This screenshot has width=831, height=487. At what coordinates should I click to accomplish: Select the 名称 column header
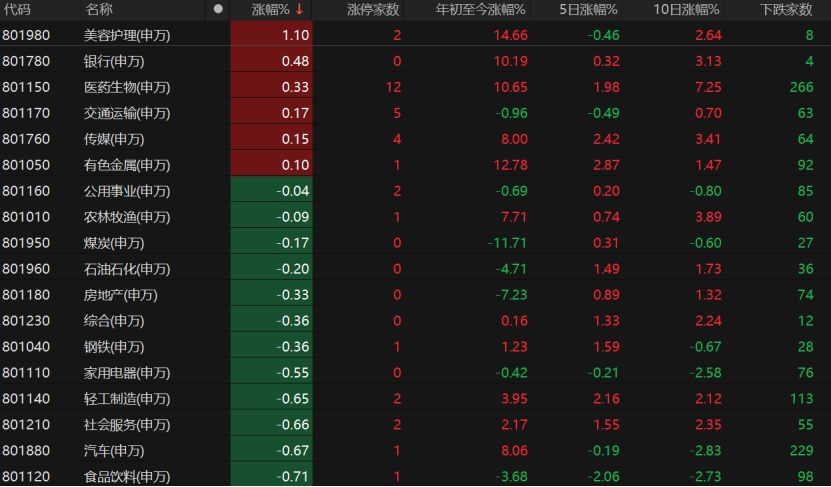99,10
